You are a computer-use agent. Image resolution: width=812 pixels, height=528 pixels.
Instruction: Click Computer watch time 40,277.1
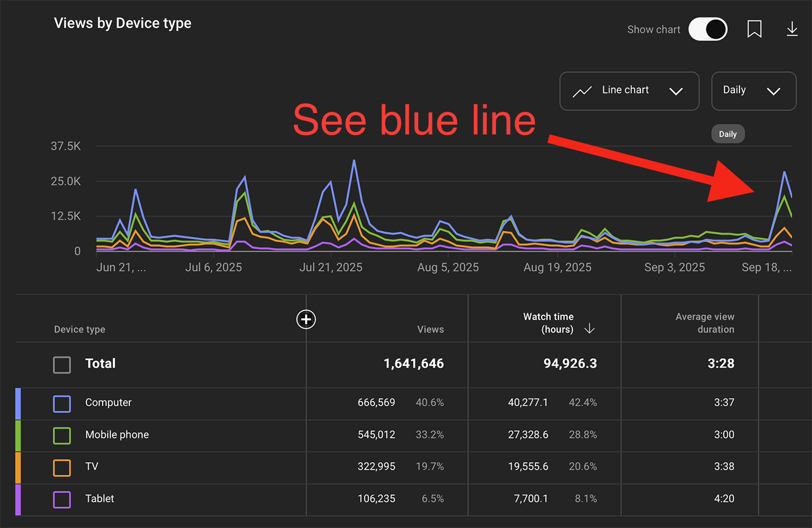click(x=528, y=402)
